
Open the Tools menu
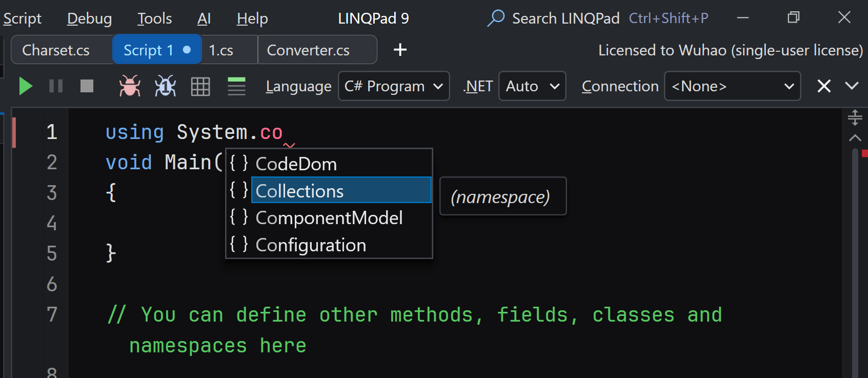click(x=154, y=19)
